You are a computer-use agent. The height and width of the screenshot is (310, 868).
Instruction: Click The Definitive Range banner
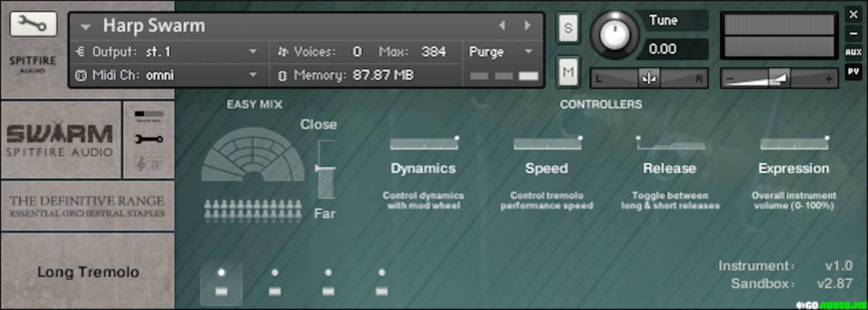point(88,206)
